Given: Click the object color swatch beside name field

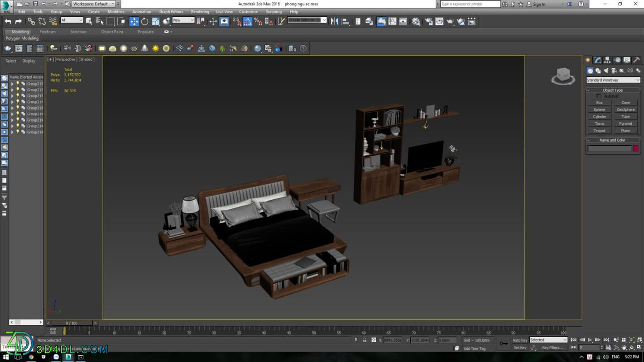Looking at the screenshot, I should click(635, 148).
